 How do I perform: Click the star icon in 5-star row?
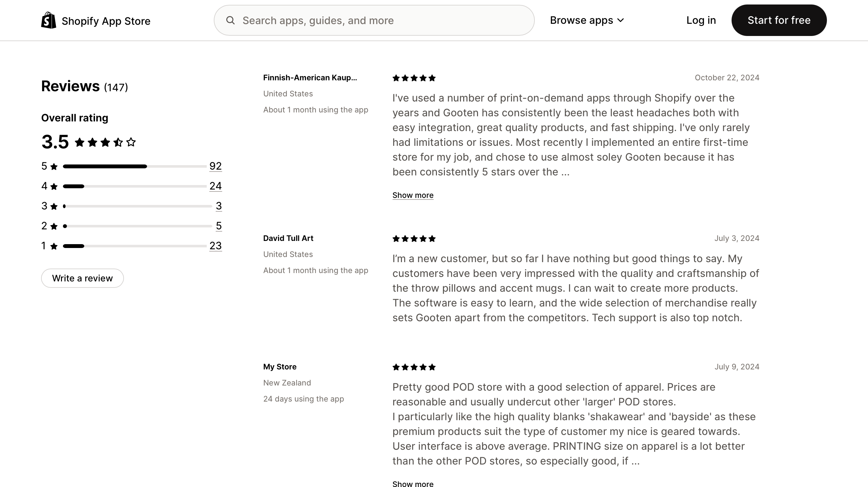click(x=54, y=167)
